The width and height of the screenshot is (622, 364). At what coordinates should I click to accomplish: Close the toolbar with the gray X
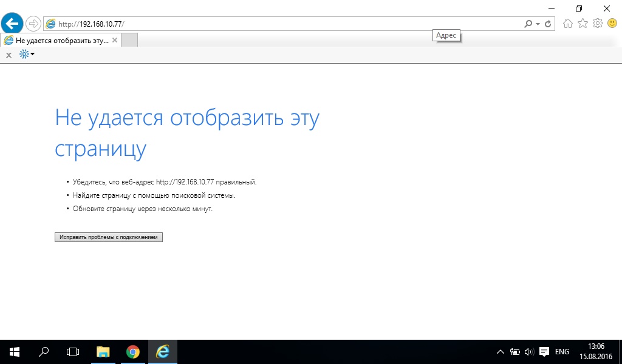coord(9,55)
